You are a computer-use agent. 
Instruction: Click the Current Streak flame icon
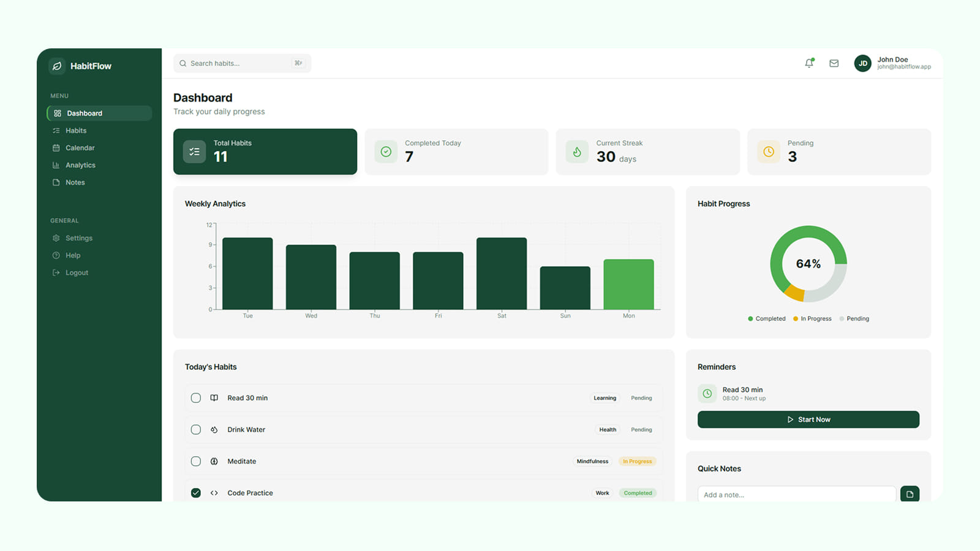pos(576,152)
